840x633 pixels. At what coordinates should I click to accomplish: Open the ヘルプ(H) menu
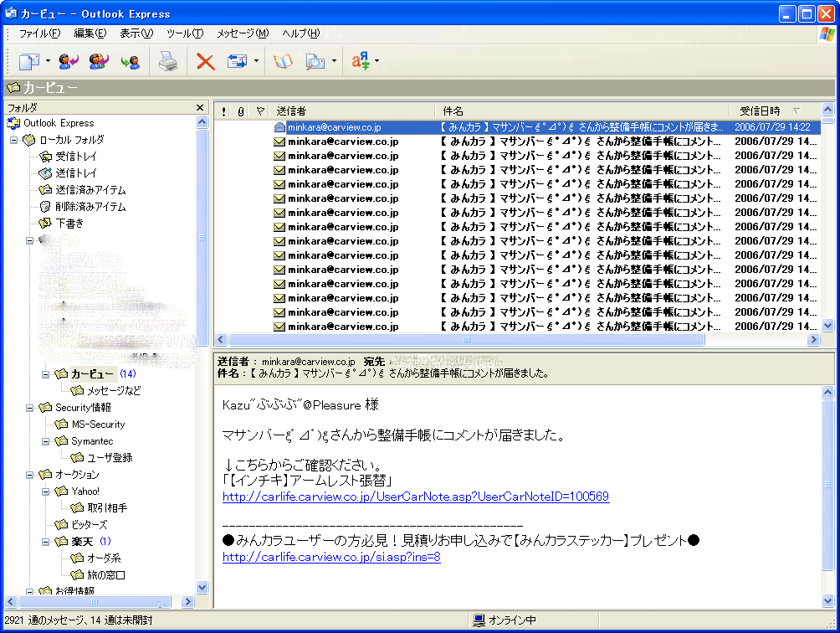coord(301,33)
